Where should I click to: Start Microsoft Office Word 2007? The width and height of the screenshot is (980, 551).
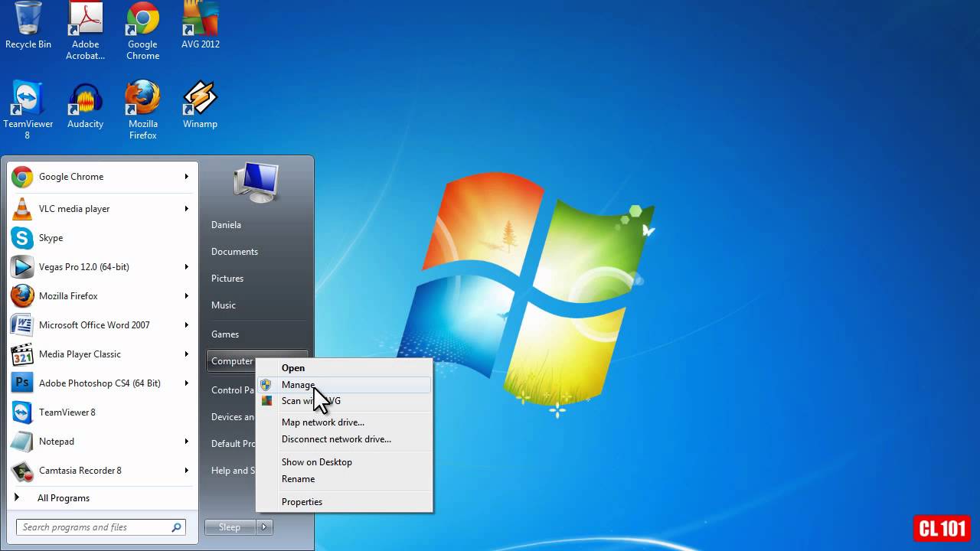pos(94,324)
